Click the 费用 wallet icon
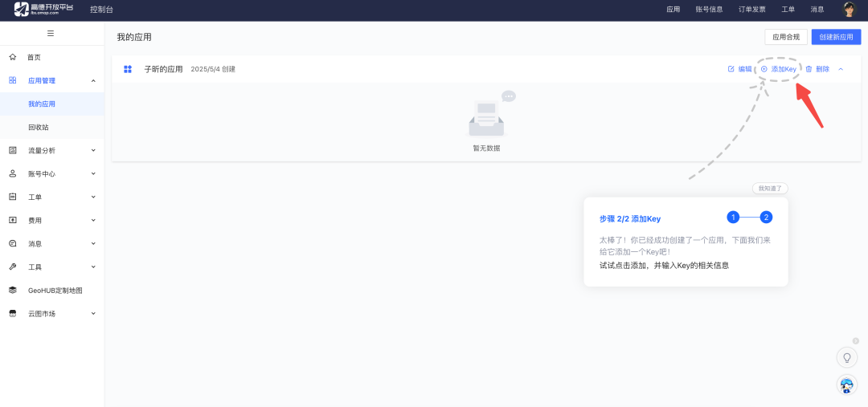 point(13,220)
